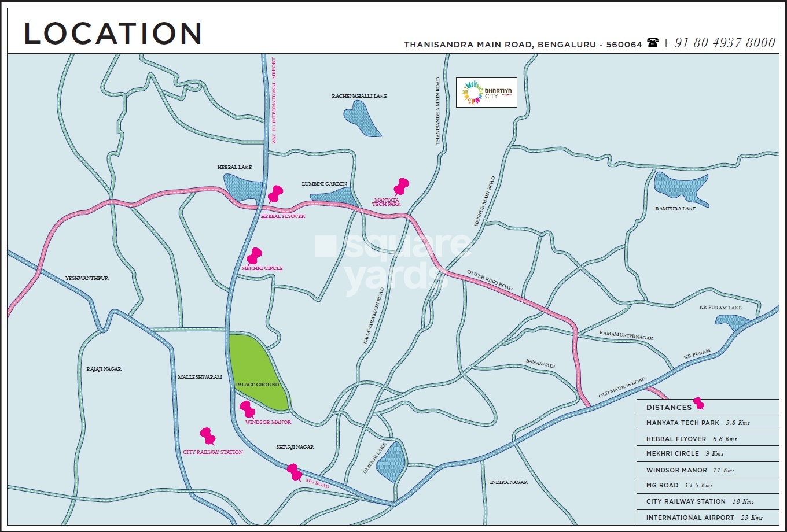Viewport: 787px width, 532px height.
Task: Click the Nagawara Main Road label
Action: 373,316
